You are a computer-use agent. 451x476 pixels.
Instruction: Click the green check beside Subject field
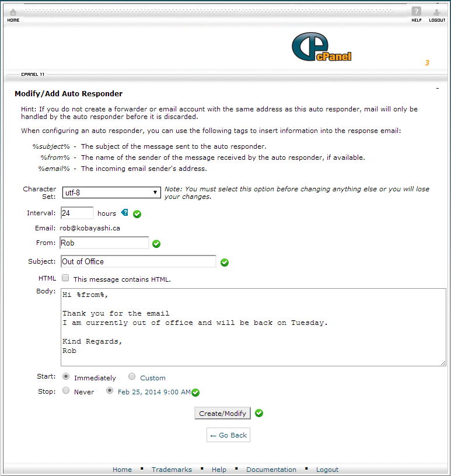click(225, 262)
